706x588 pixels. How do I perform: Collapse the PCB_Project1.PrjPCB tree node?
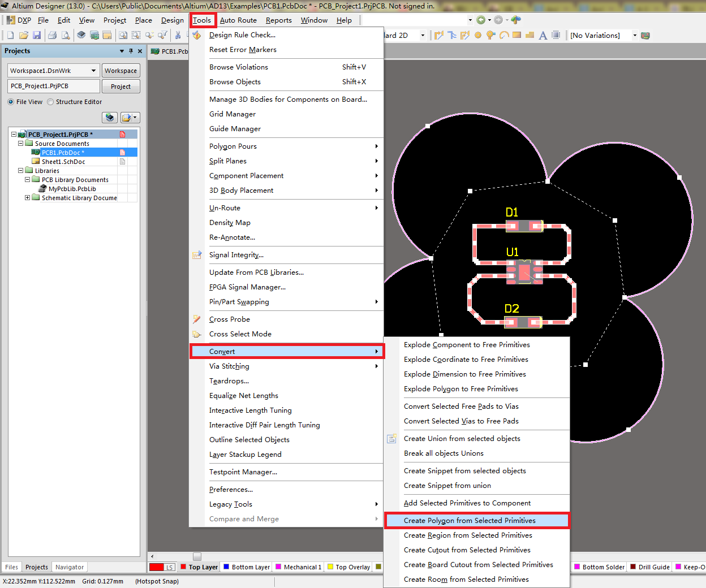(14, 135)
